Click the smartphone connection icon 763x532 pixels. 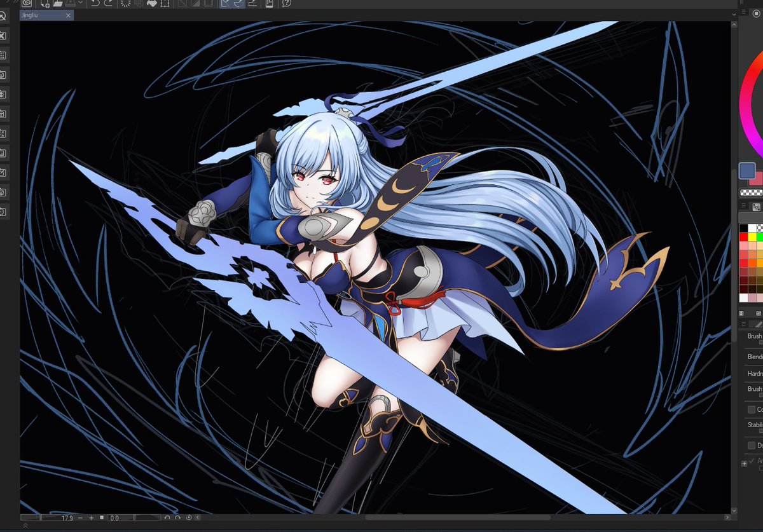pyautogui.click(x=268, y=4)
